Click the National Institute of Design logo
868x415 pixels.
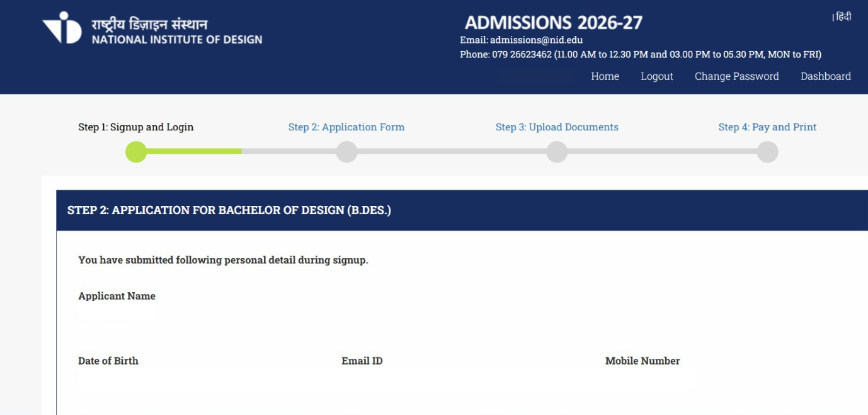[x=62, y=28]
